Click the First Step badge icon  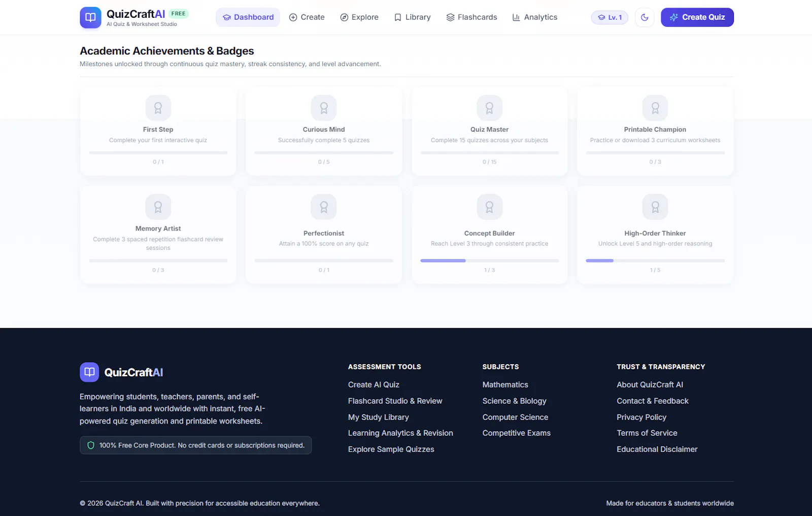point(158,108)
